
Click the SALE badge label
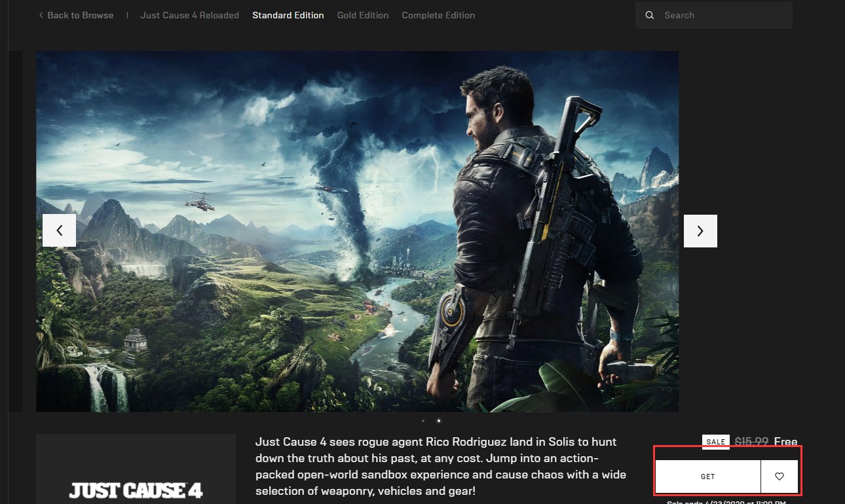[715, 442]
